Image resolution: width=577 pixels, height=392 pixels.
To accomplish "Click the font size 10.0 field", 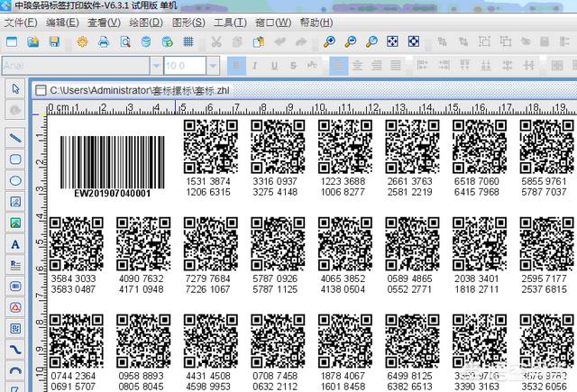I will point(185,66).
